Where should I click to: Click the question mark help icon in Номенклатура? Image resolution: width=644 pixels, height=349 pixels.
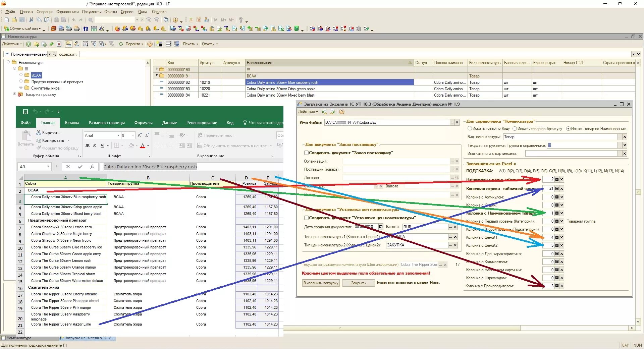click(x=150, y=44)
